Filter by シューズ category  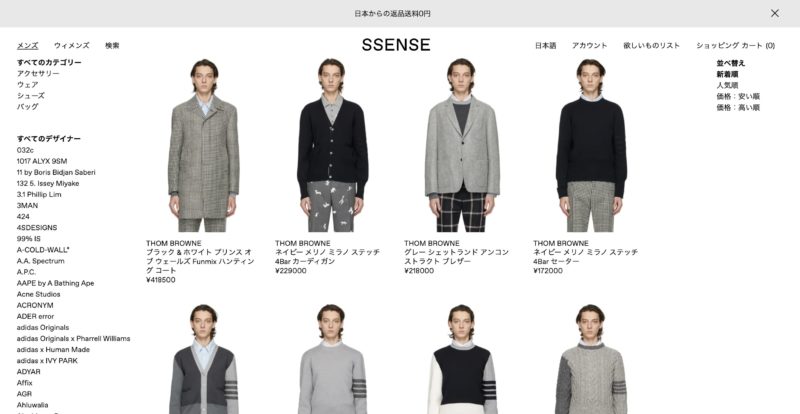31,95
